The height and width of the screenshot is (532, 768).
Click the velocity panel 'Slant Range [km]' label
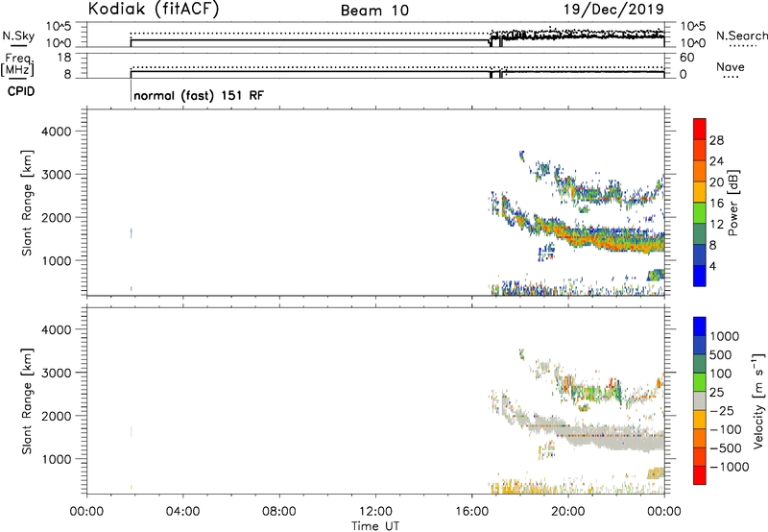[x=27, y=401]
